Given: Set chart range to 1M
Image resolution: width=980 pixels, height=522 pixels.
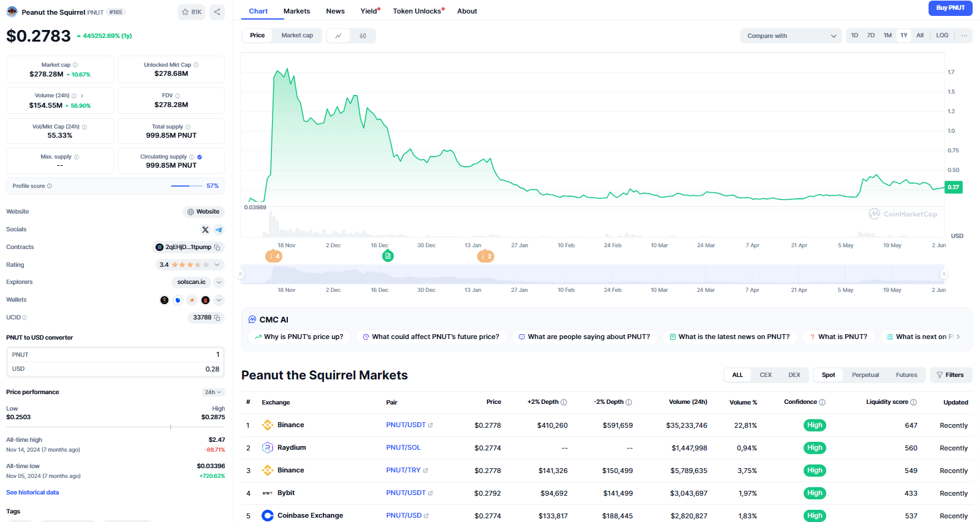Looking at the screenshot, I should (888, 35).
